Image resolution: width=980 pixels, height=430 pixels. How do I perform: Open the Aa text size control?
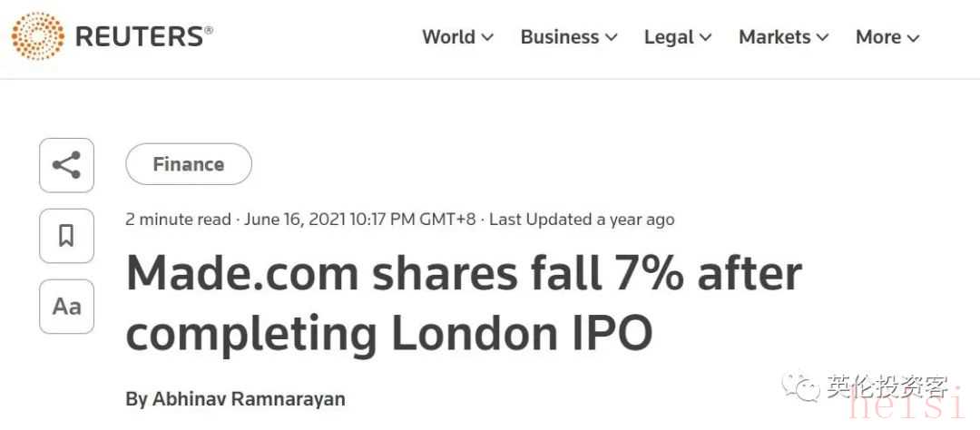[66, 307]
